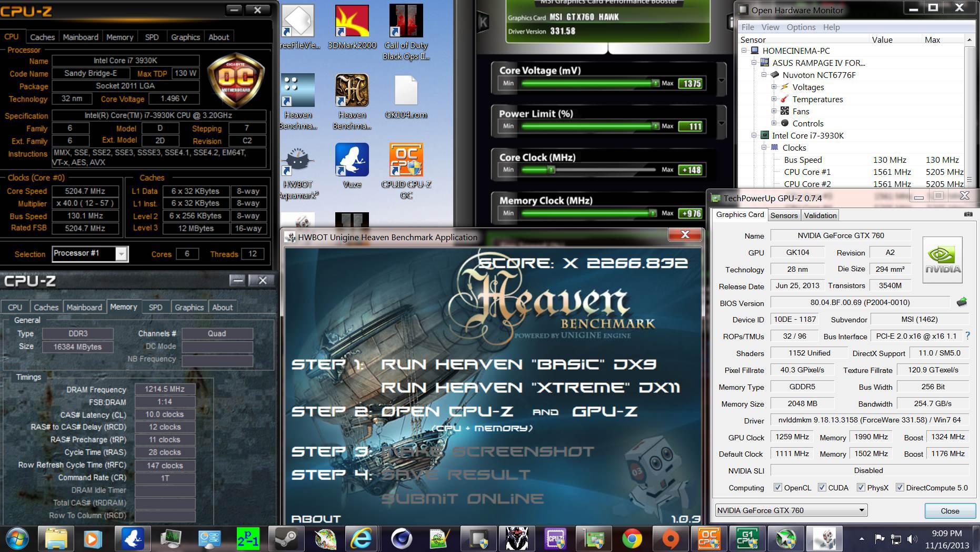This screenshot has height=552, width=980.
Task: Collapse the ASUS RAMPAGE IV tree node
Action: [x=754, y=63]
